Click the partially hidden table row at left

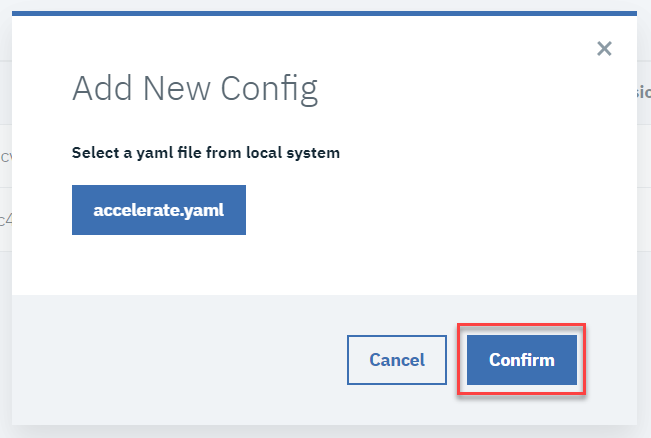[x=5, y=157]
